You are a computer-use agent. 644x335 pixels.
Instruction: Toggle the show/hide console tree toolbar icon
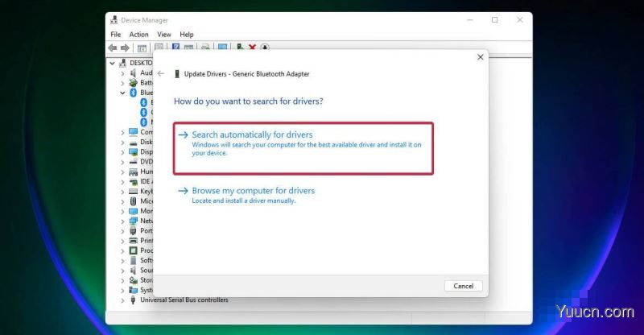pos(142,48)
